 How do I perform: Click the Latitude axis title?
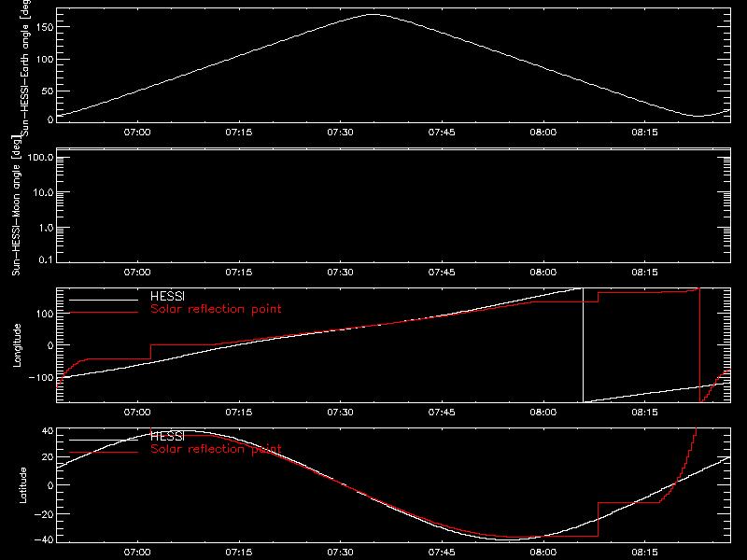pyautogui.click(x=22, y=485)
